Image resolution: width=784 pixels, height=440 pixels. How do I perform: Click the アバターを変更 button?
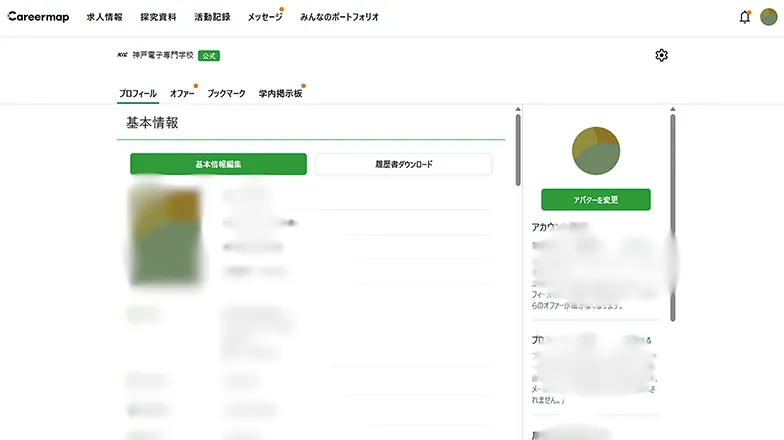[596, 200]
